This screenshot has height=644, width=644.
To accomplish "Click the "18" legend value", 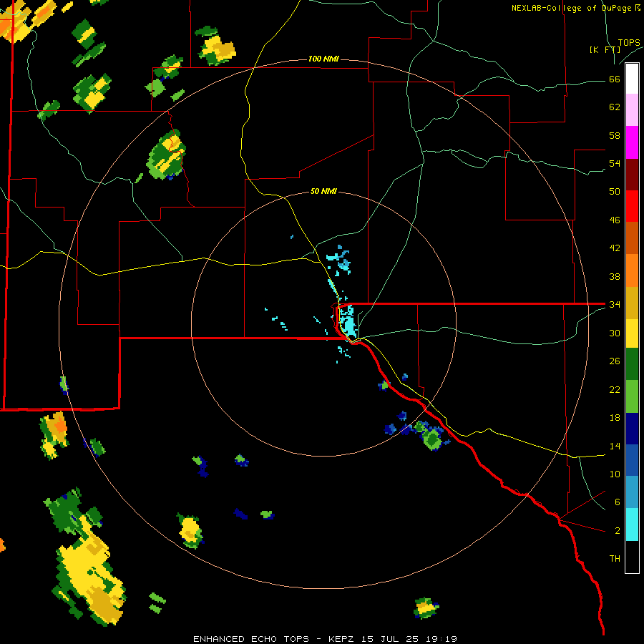I will 615,418.
